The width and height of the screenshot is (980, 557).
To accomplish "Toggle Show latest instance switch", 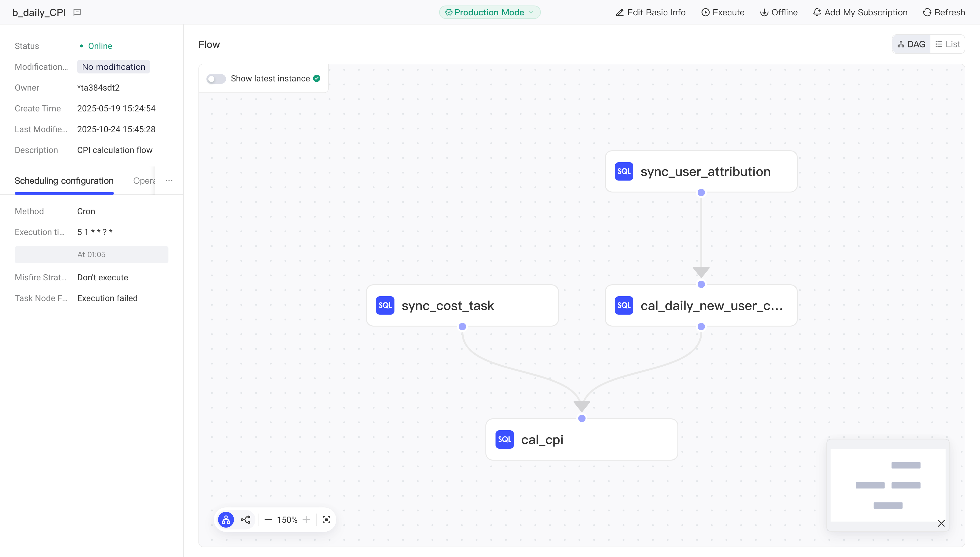I will 216,79.
